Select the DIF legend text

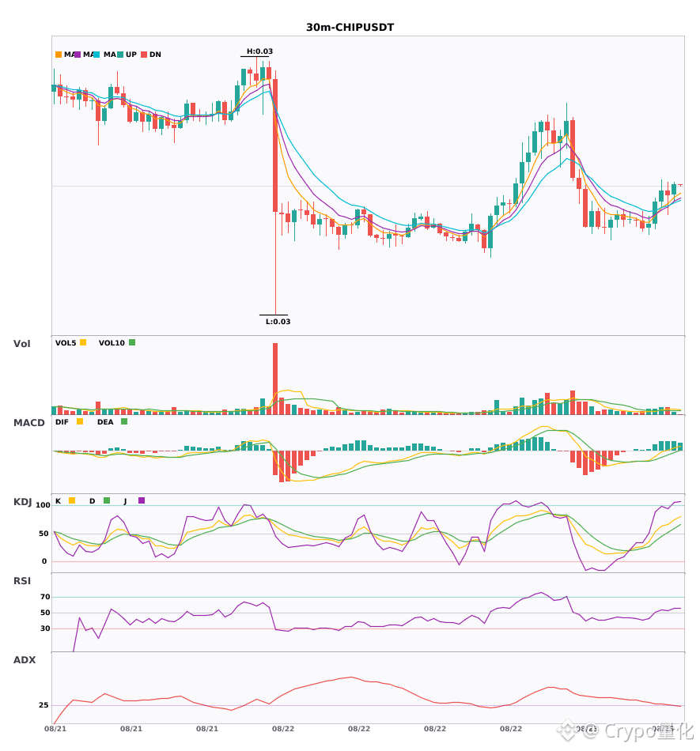pyautogui.click(x=62, y=422)
